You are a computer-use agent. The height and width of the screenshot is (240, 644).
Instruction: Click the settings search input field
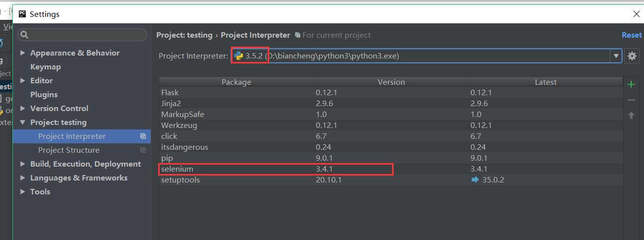point(82,35)
